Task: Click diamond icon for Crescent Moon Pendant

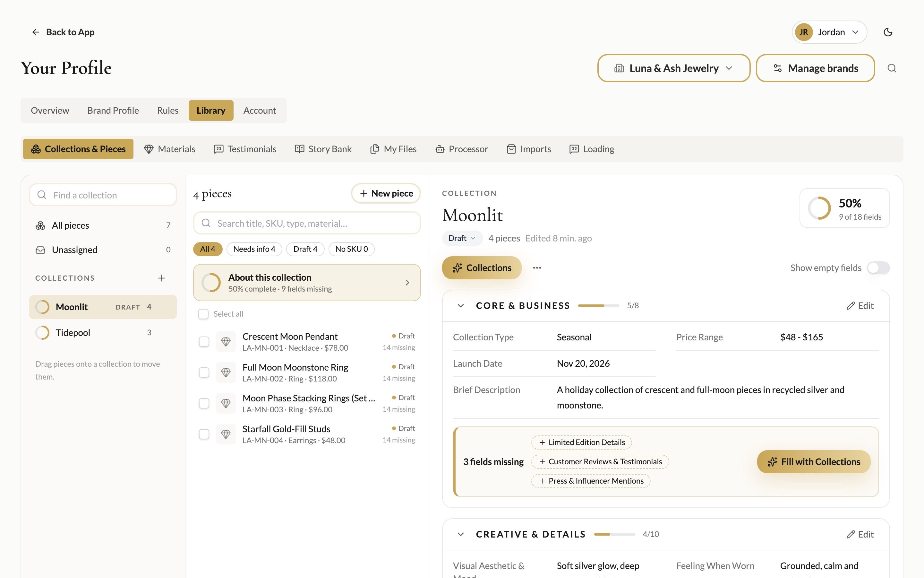Action: click(226, 341)
